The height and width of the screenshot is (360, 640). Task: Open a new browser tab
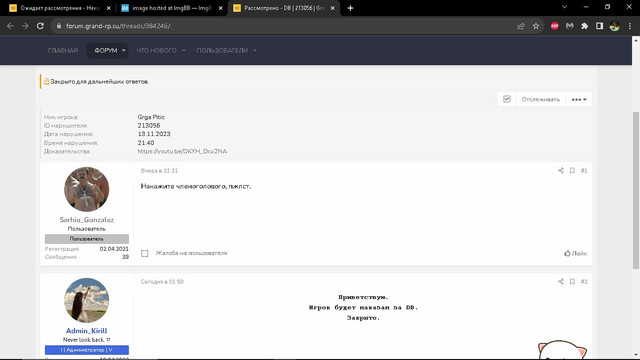(350, 8)
